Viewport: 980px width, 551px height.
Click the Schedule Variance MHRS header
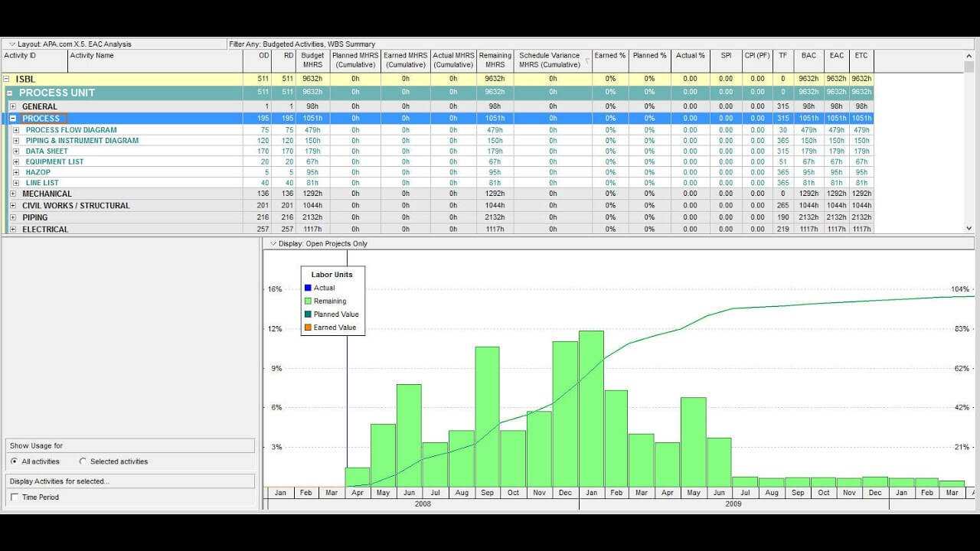[553, 61]
